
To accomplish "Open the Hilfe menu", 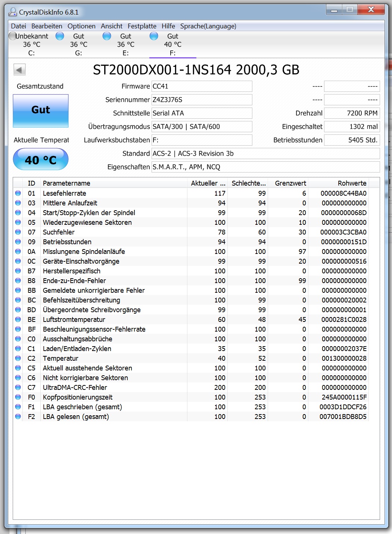I will 168,26.
